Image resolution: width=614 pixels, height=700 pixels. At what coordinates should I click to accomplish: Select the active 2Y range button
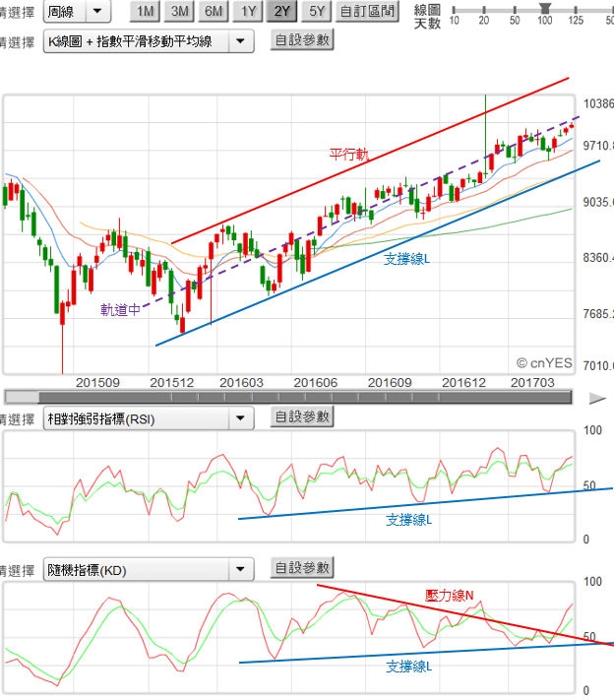coord(283,12)
